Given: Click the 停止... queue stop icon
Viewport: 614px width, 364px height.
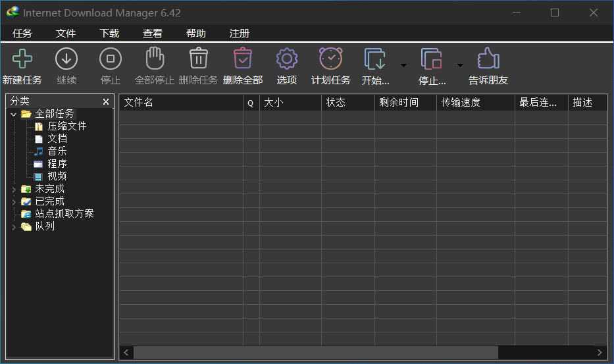Looking at the screenshot, I should coord(431,59).
